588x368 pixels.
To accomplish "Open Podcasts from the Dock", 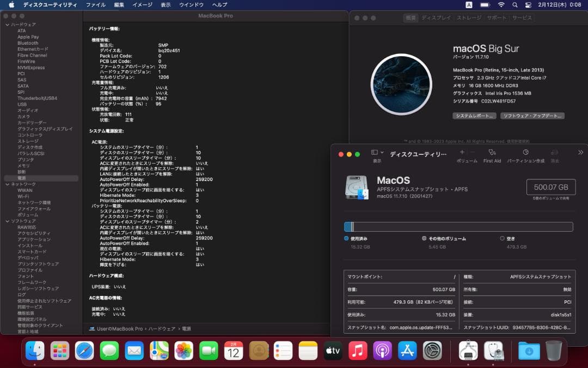I will pyautogui.click(x=383, y=351).
